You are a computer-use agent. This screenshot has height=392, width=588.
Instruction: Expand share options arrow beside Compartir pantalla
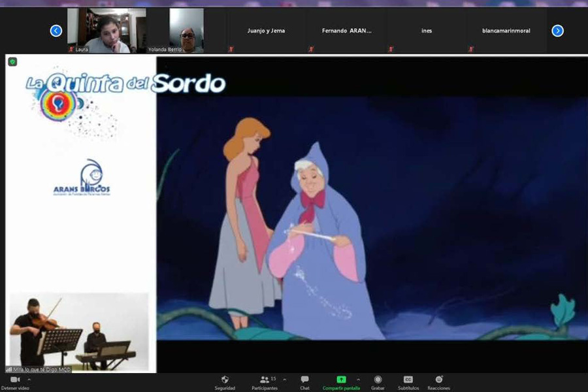[x=358, y=379]
